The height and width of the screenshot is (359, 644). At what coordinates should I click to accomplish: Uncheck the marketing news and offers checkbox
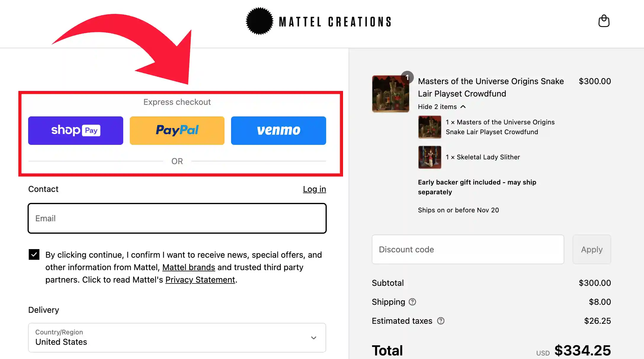pyautogui.click(x=34, y=254)
